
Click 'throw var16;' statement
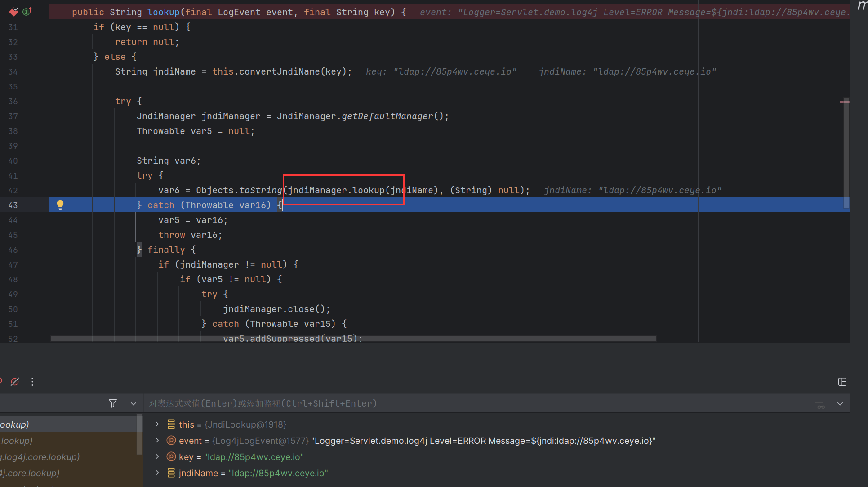[190, 235]
